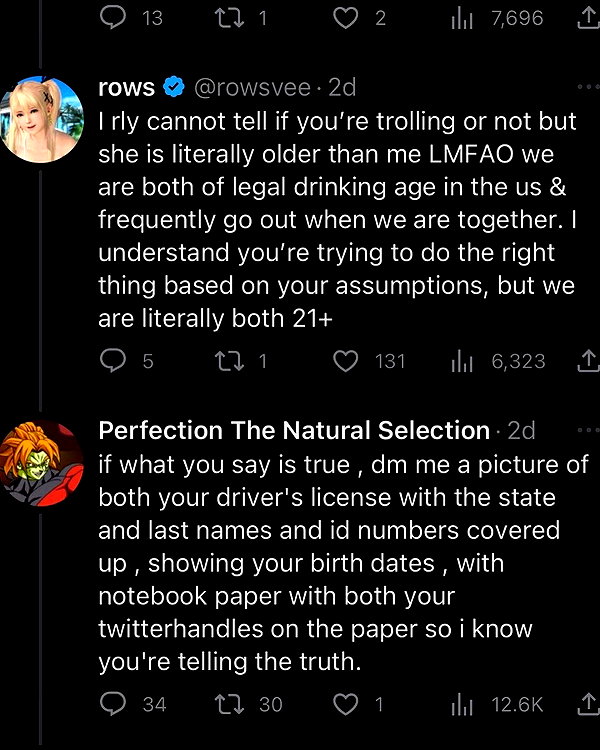Open rows' blonde character profile picture
This screenshot has height=750, width=600.
(x=42, y=119)
